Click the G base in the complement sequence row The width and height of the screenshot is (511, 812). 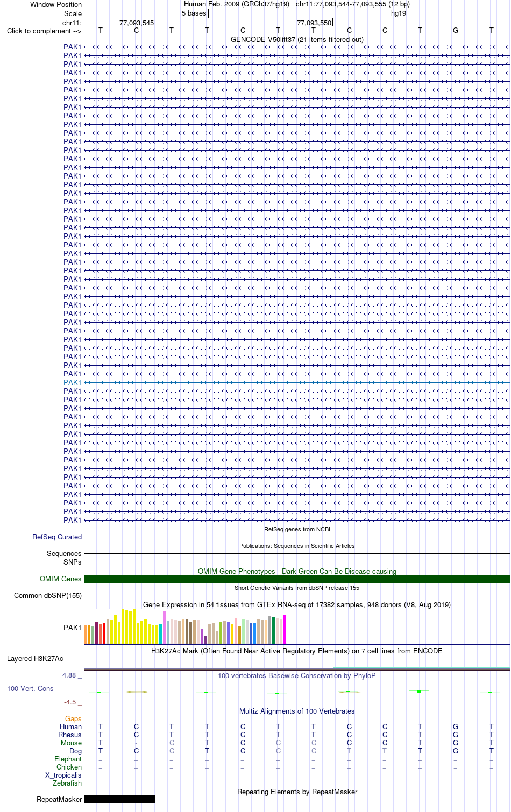click(456, 30)
